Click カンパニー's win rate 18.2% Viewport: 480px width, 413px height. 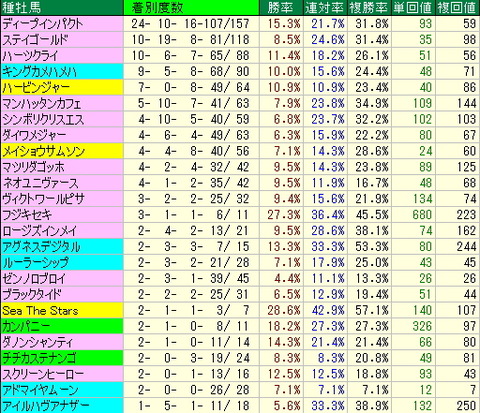[x=284, y=326]
